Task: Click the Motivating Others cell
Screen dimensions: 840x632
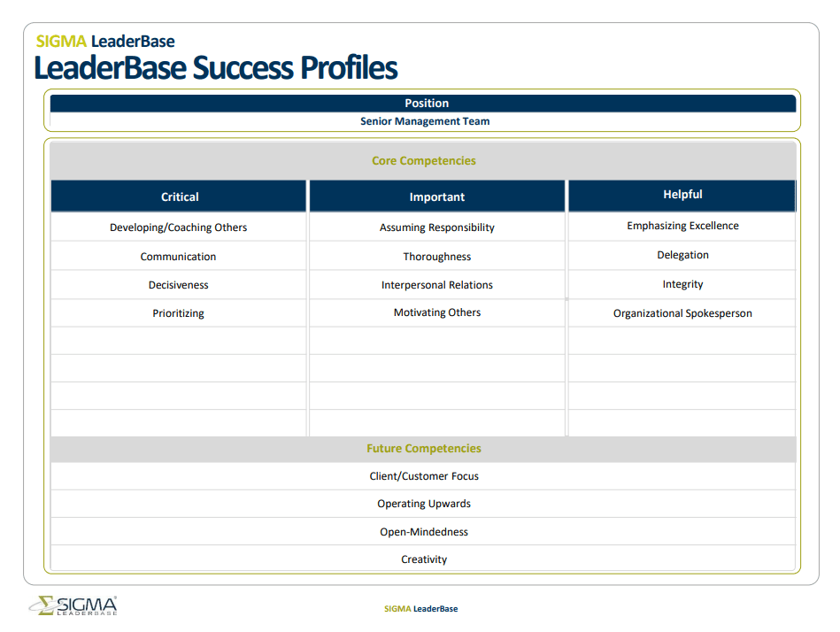Action: click(x=437, y=312)
